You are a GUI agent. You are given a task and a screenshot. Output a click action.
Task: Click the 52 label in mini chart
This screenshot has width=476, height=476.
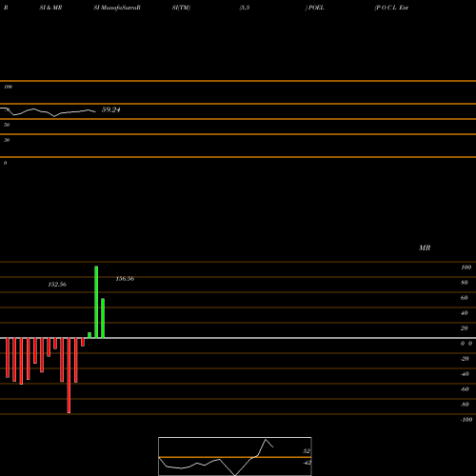(307, 451)
